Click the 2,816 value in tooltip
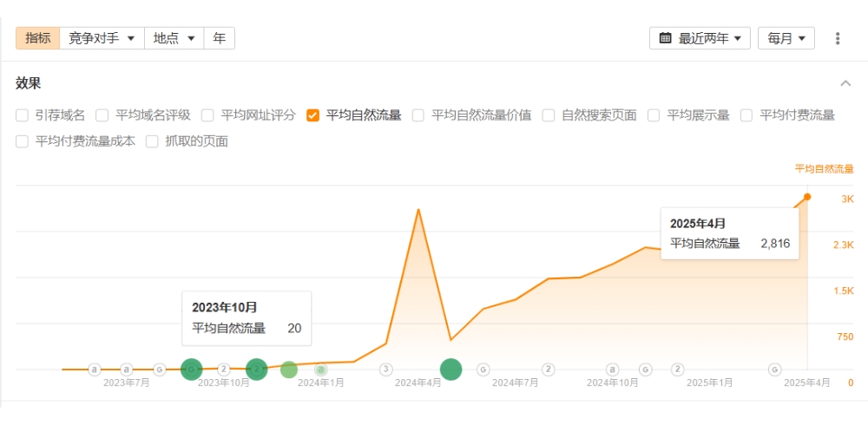The image size is (868, 425). pyautogui.click(x=775, y=244)
